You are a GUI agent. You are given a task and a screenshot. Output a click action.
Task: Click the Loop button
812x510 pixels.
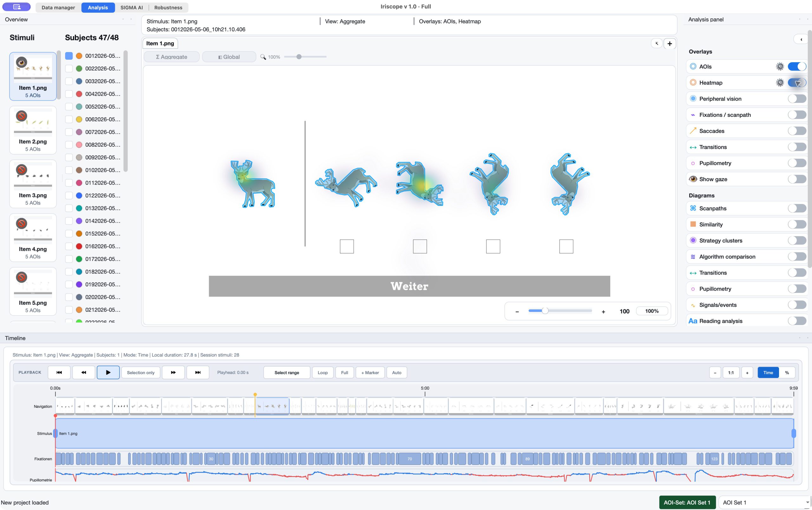click(323, 372)
